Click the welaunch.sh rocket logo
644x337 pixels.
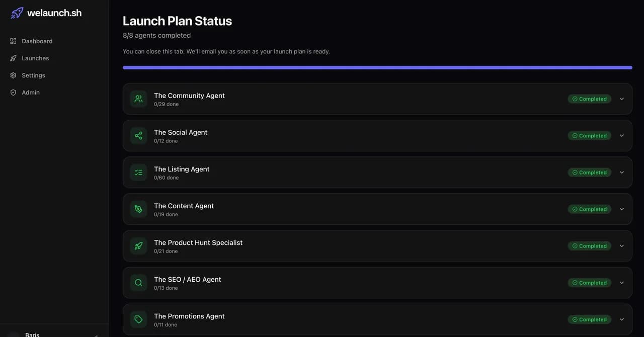[x=17, y=13]
